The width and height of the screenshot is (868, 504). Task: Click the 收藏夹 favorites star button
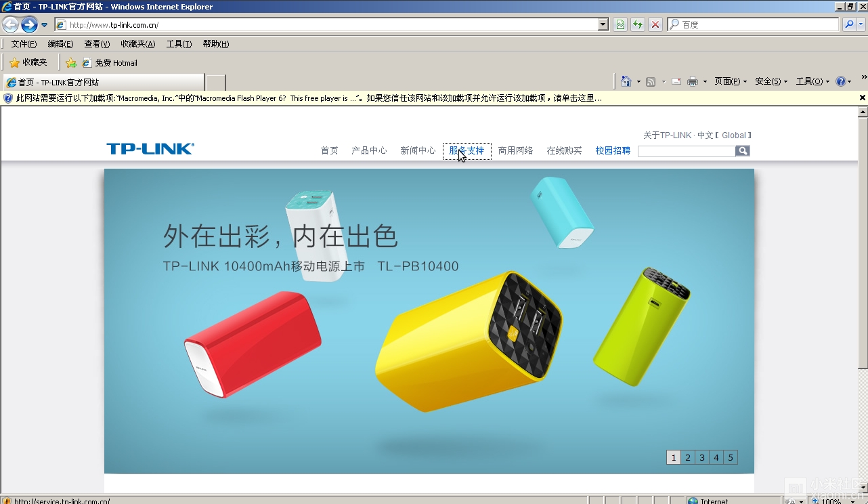point(28,62)
